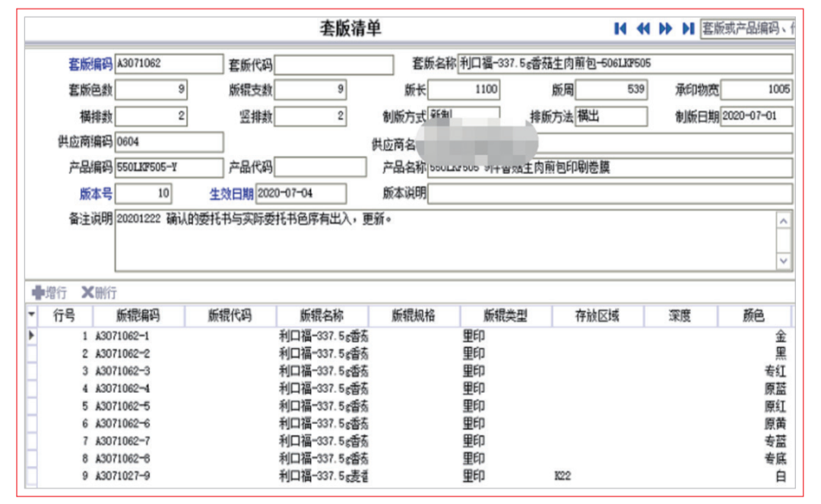821x504 pixels.
Task: Click the 生效日期 blue label link
Action: click(x=231, y=194)
